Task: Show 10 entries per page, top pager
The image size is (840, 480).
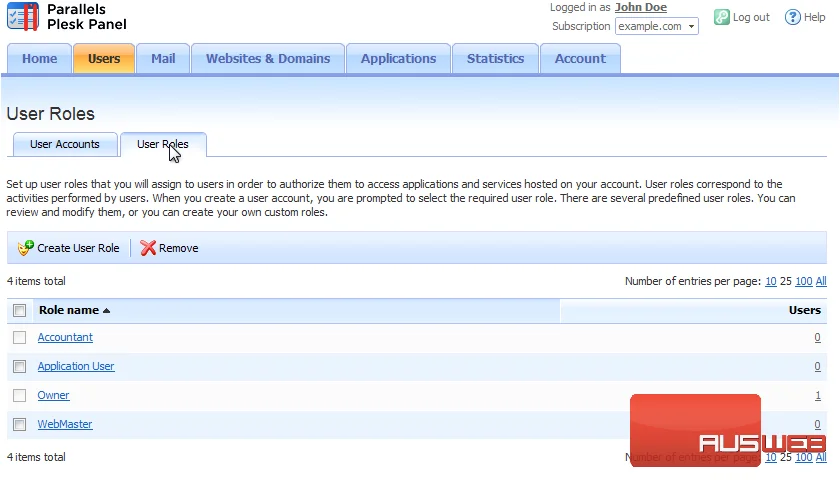Action: [x=771, y=281]
